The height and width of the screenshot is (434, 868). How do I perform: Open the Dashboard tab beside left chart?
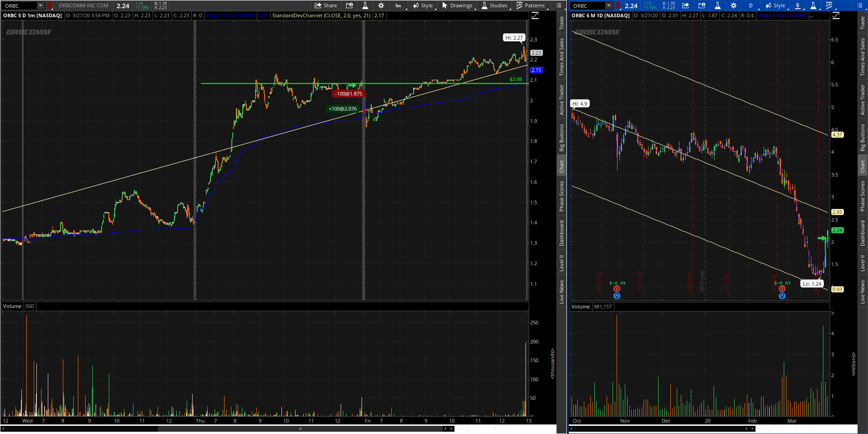pos(562,233)
